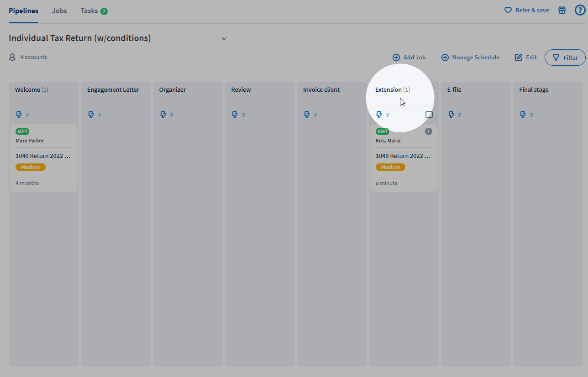Viewport: 588px width, 377px height.
Task: Click the MP1 avatar on Mary Parker's card
Action: pos(22,131)
